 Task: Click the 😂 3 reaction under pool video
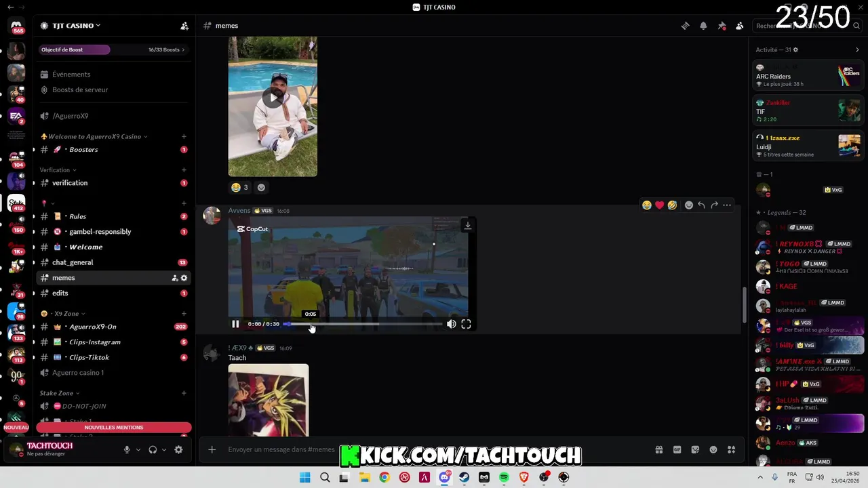tap(240, 187)
